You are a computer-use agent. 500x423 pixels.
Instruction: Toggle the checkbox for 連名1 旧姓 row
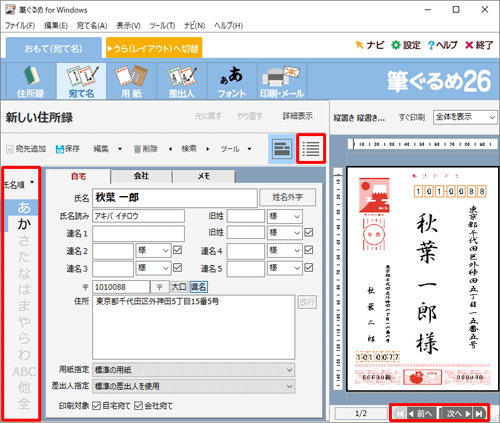tap(309, 232)
